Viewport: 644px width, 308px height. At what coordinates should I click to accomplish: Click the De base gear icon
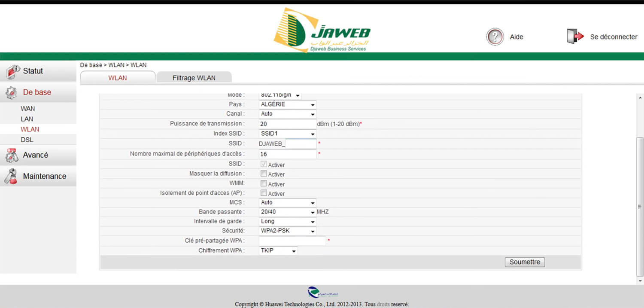pyautogui.click(x=12, y=93)
